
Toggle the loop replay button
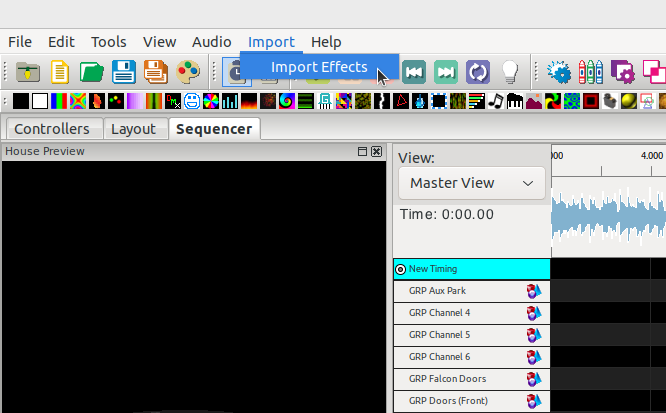pos(478,72)
